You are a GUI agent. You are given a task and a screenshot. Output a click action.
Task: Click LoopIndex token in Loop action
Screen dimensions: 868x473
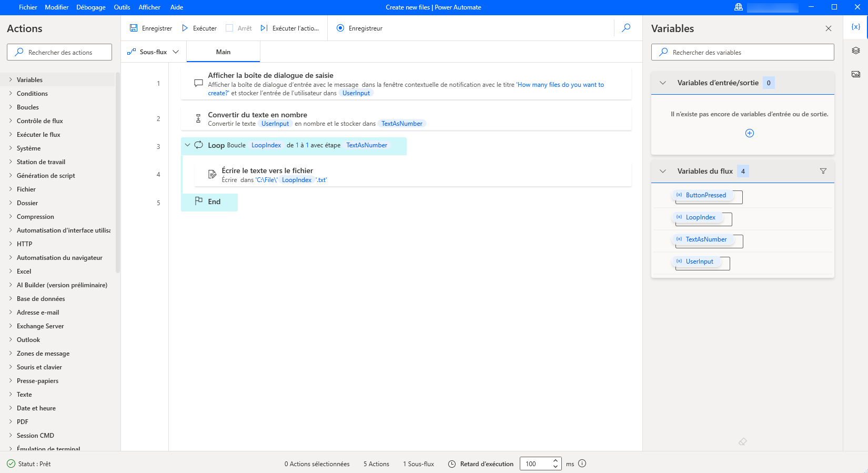[266, 145]
